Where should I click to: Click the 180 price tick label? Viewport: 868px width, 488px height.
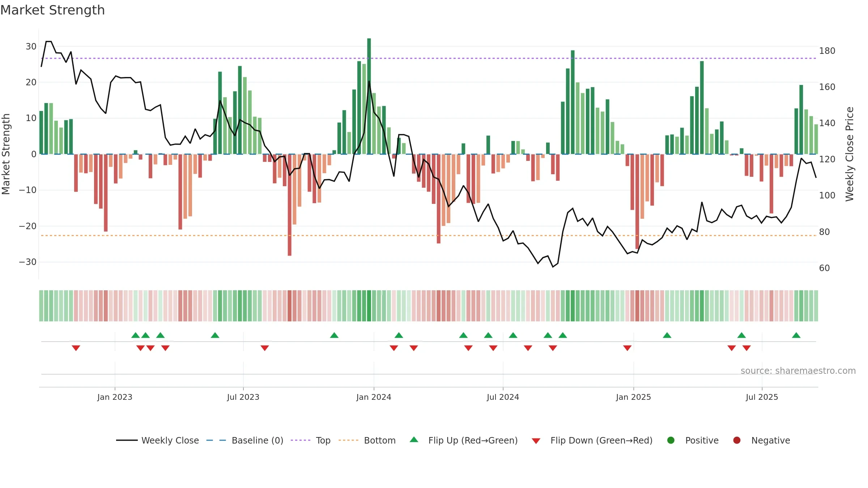coord(827,51)
